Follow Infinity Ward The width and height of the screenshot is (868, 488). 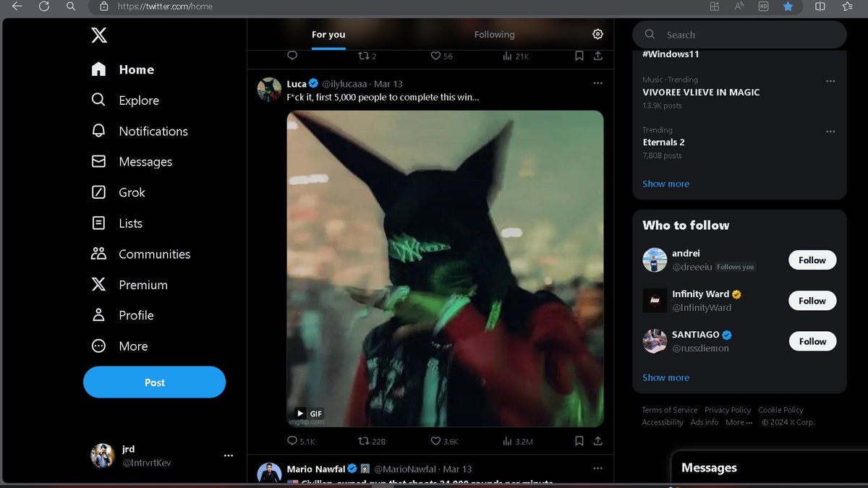click(x=812, y=301)
